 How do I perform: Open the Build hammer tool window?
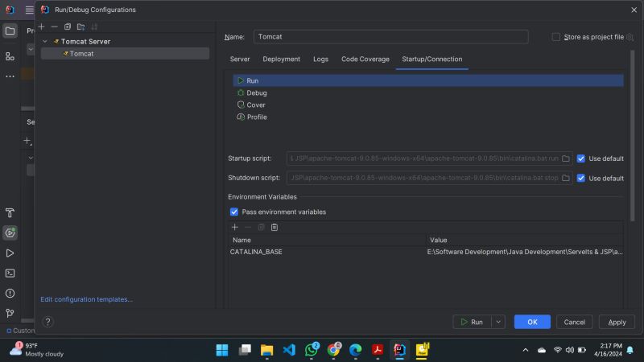point(10,212)
